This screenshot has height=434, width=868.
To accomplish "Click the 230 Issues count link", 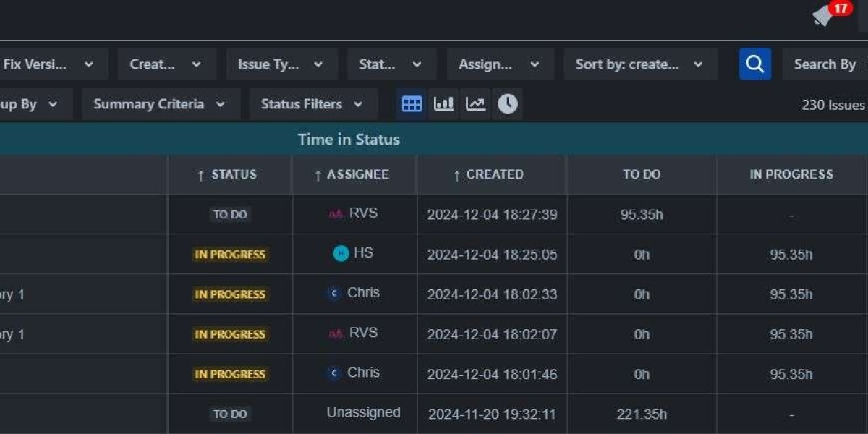I will click(833, 105).
